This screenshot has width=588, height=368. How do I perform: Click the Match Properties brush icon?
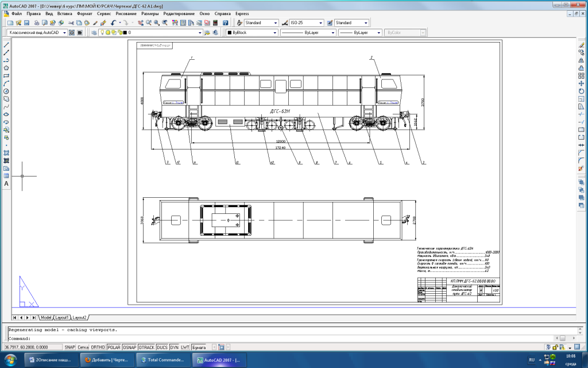click(x=95, y=23)
